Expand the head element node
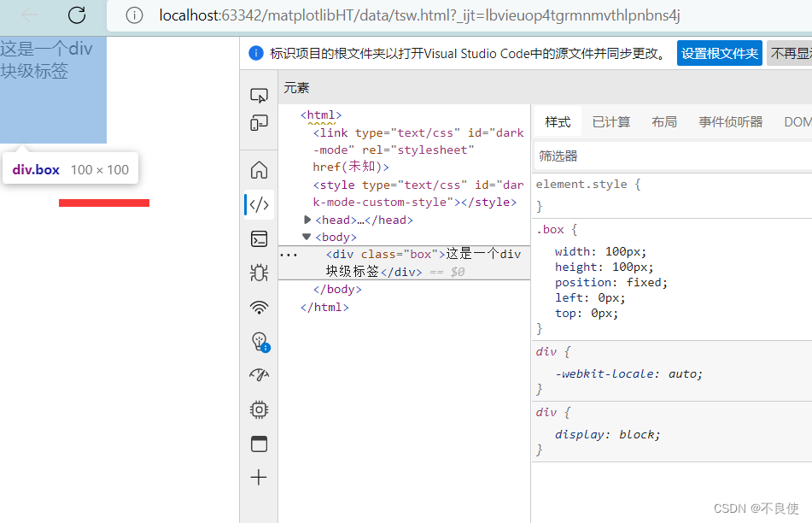This screenshot has height=523, width=812. 307,220
